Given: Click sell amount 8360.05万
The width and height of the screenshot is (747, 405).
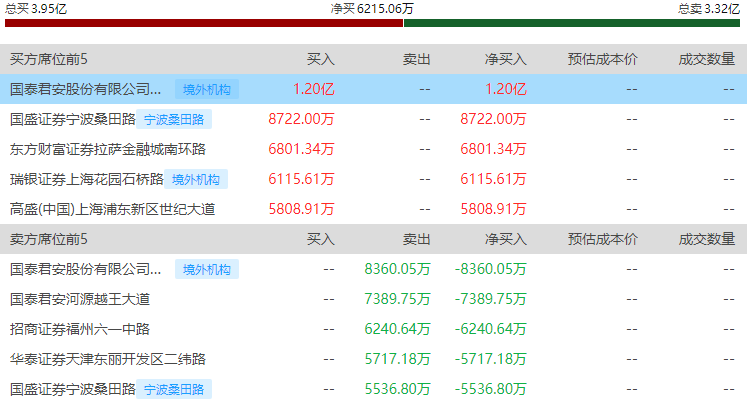Looking at the screenshot, I should click(397, 269).
